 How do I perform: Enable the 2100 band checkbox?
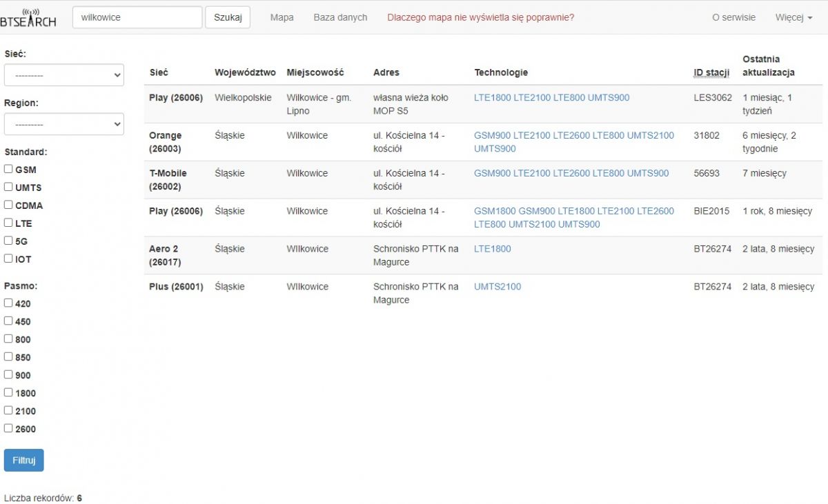pyautogui.click(x=8, y=410)
